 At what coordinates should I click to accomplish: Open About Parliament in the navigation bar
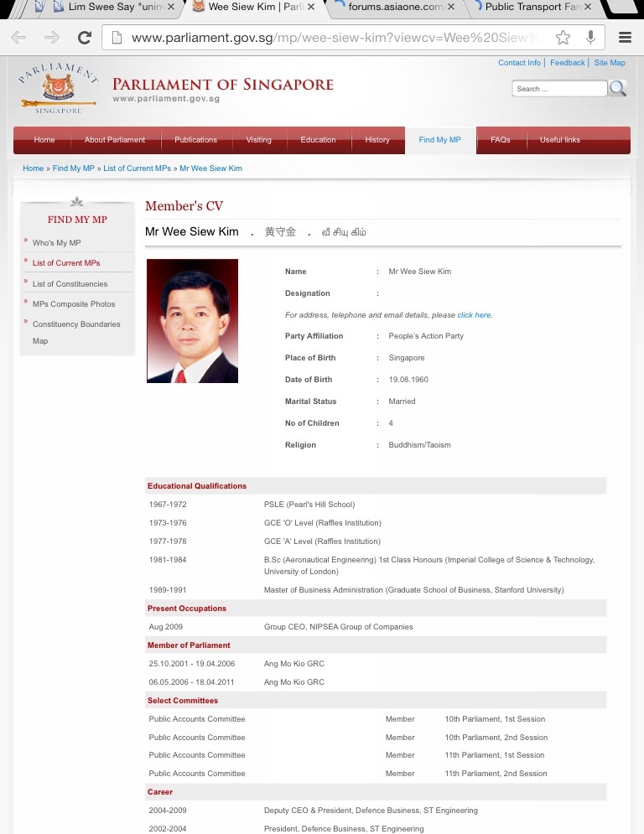[x=114, y=140]
